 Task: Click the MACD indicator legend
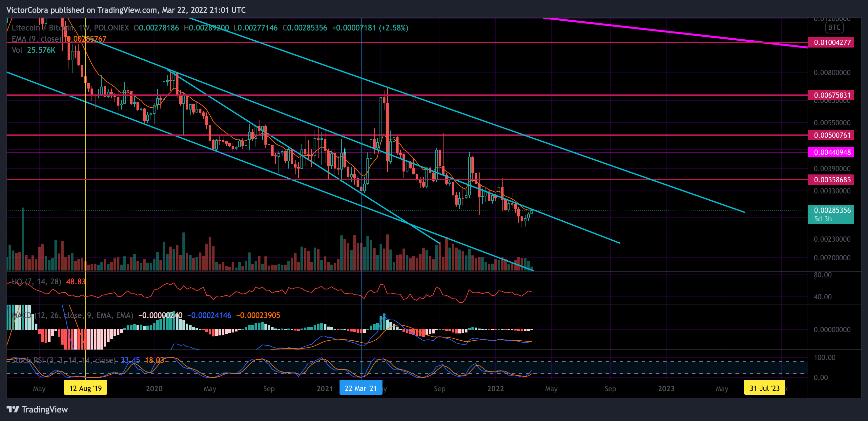(72, 315)
